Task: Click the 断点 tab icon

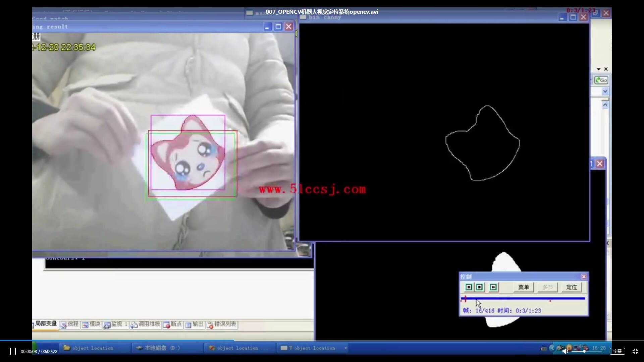Action: pyautogui.click(x=166, y=325)
